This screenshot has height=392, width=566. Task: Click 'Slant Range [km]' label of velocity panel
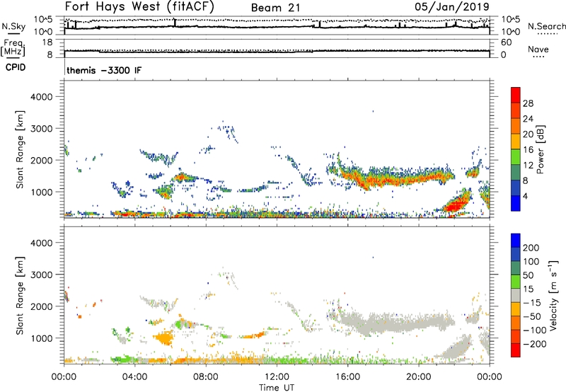[x=20, y=296]
